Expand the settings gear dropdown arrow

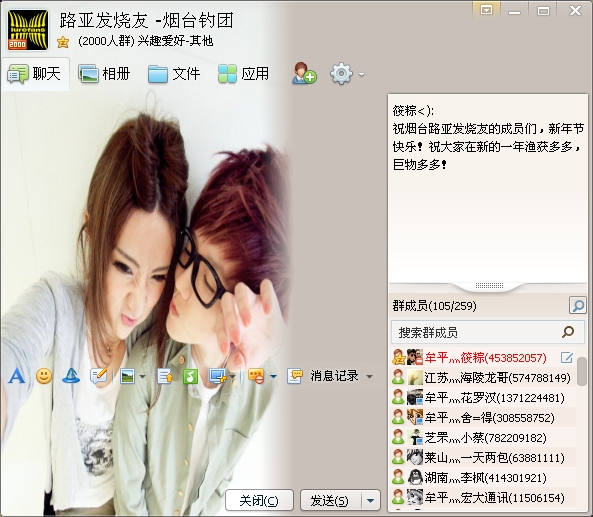[x=361, y=75]
